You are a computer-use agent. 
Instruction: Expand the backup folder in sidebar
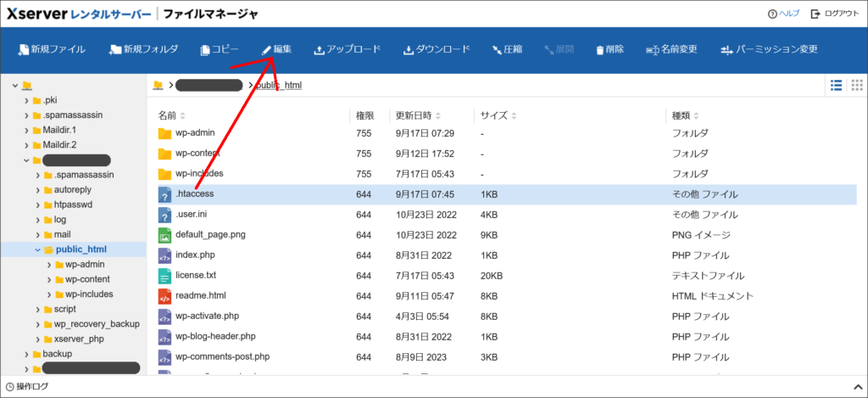[x=26, y=354]
